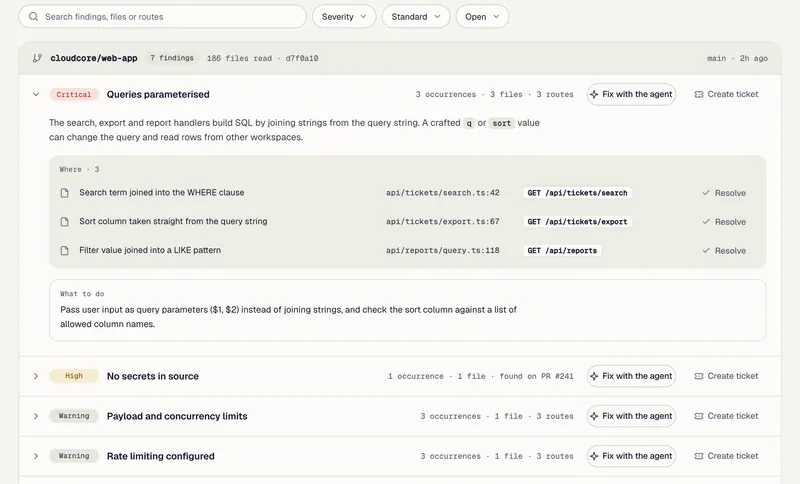Fix Queries parameterised with the agent
Viewport: 800px width, 484px height.
(631, 94)
